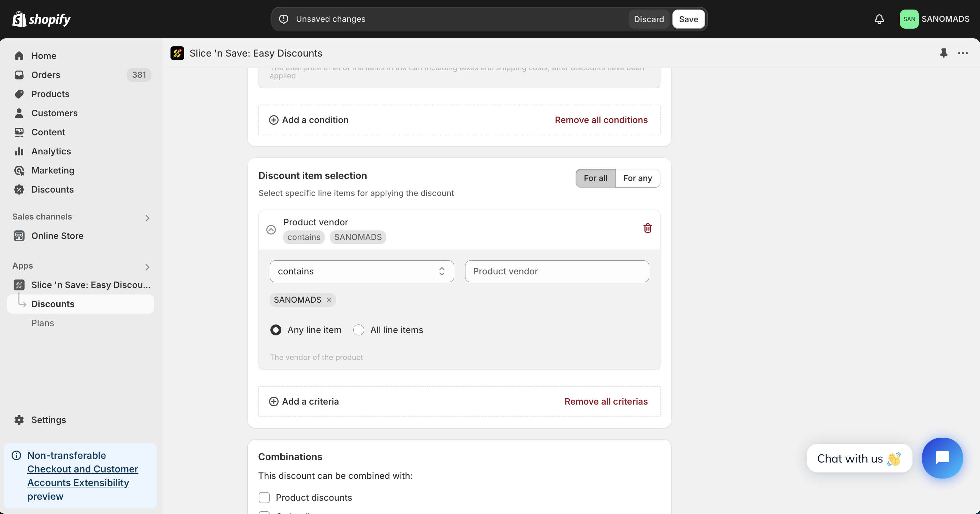Click the Chat with us bubble

[859, 458]
